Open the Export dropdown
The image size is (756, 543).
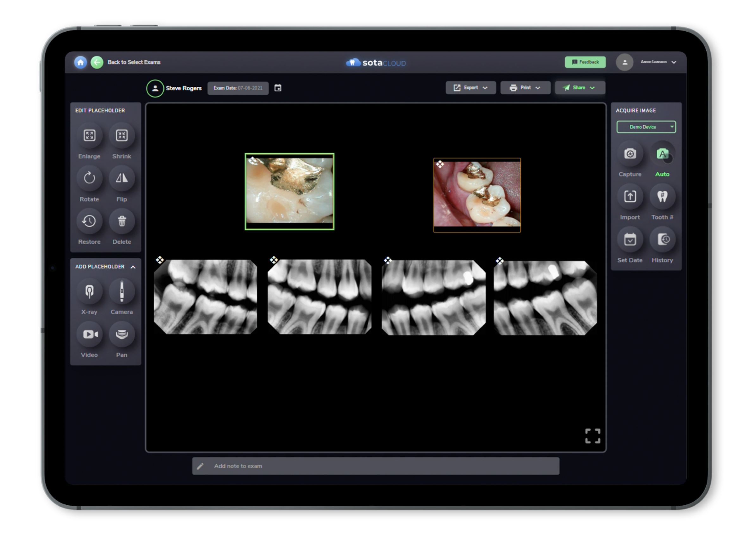(470, 87)
